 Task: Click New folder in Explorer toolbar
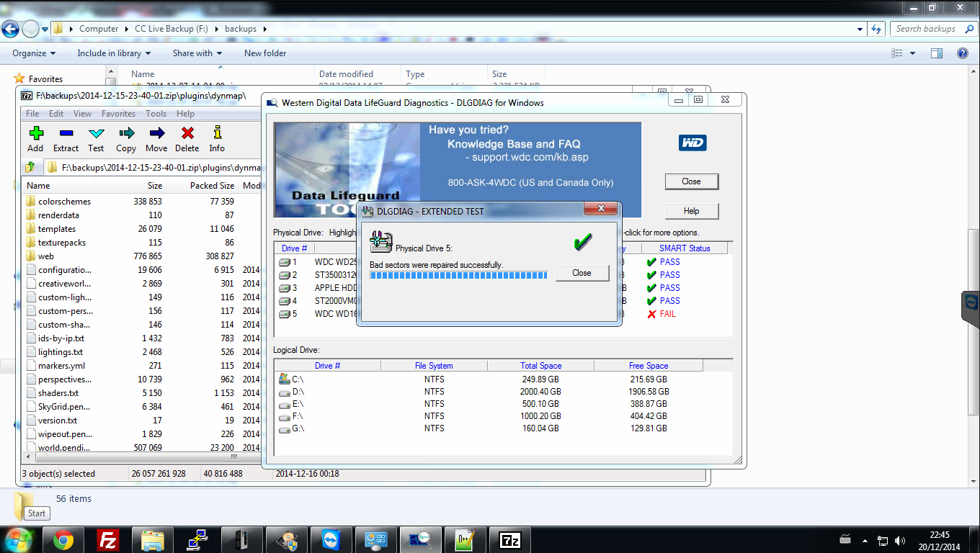[265, 53]
